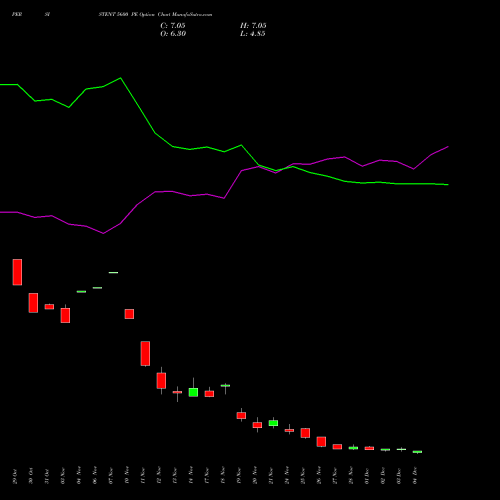This screenshot has width=500, height=500.
Task: Select the '19 Nov' date axis label
Action: [x=239, y=476]
